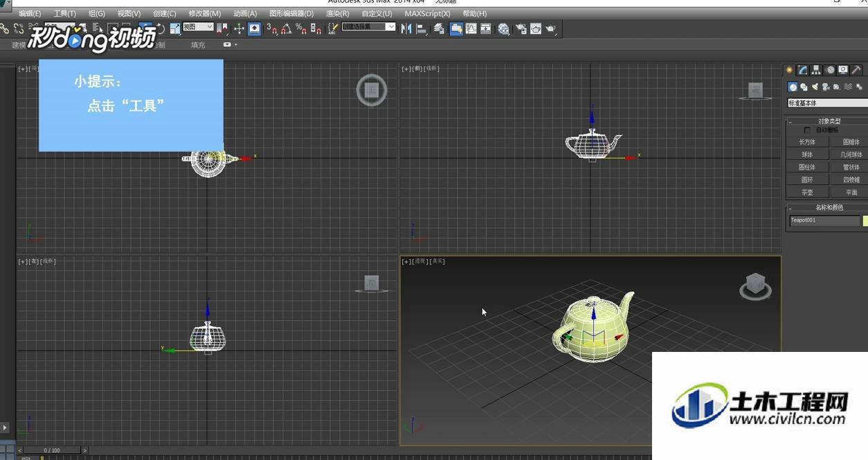Switch to the Motion command panel

830,70
